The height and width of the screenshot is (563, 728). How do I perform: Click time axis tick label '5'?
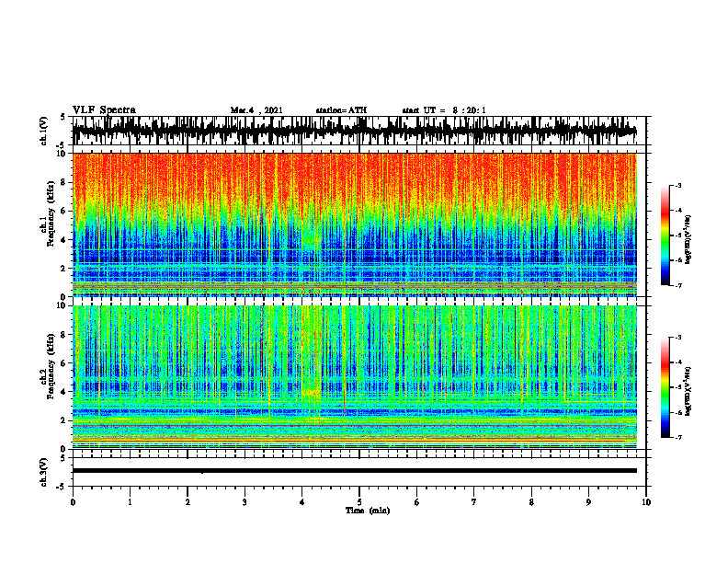pos(359,502)
